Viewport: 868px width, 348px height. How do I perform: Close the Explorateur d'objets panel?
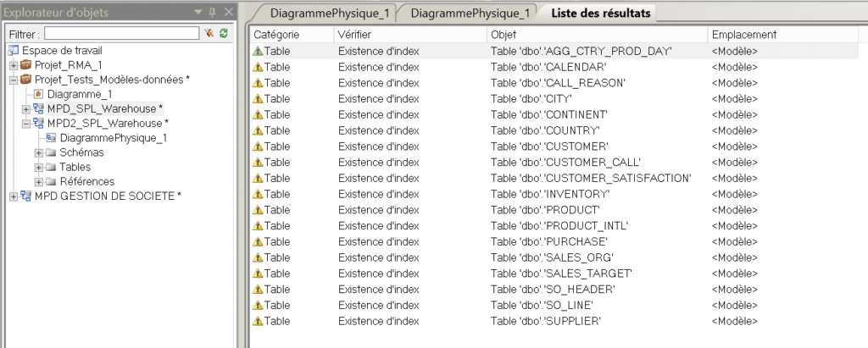(229, 12)
